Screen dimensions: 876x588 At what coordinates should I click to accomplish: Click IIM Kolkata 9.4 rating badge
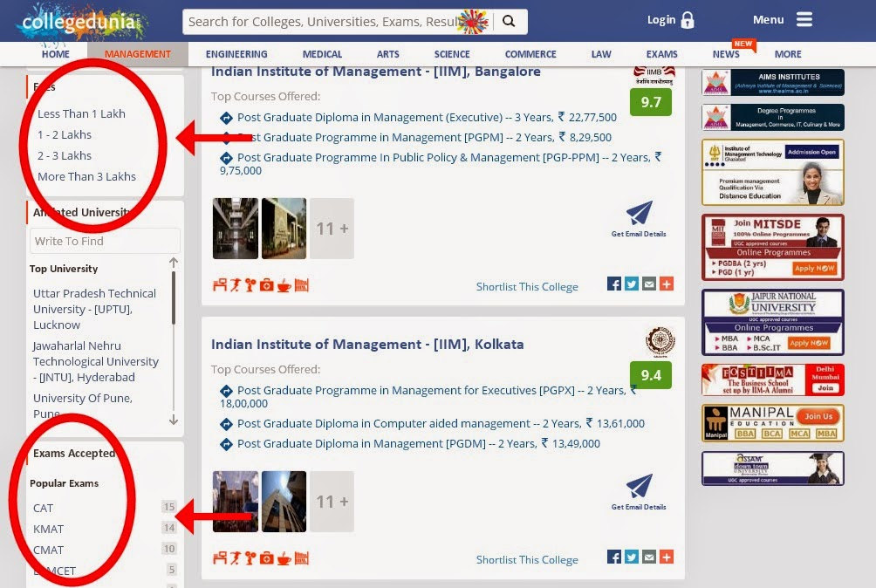651,374
